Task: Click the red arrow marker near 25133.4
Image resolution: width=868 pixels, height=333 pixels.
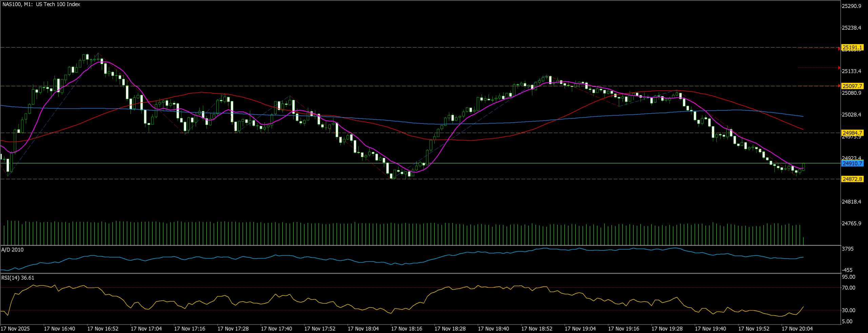Action: pyautogui.click(x=839, y=68)
